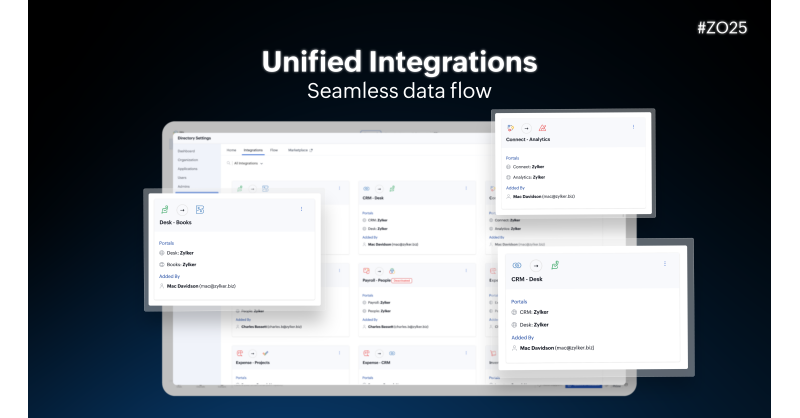Click Mac Davidson's name on the Desk - Books card
Viewport: 800px width, 418px height.
(182, 286)
